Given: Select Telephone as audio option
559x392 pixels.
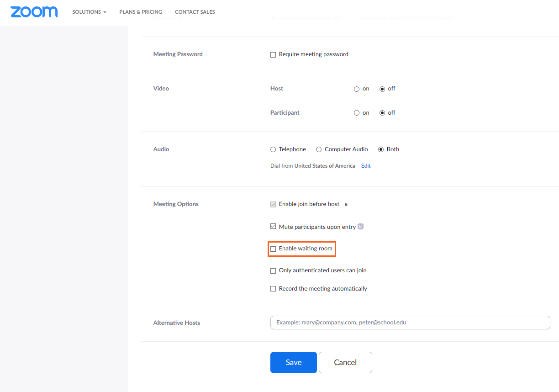Looking at the screenshot, I should click(273, 149).
